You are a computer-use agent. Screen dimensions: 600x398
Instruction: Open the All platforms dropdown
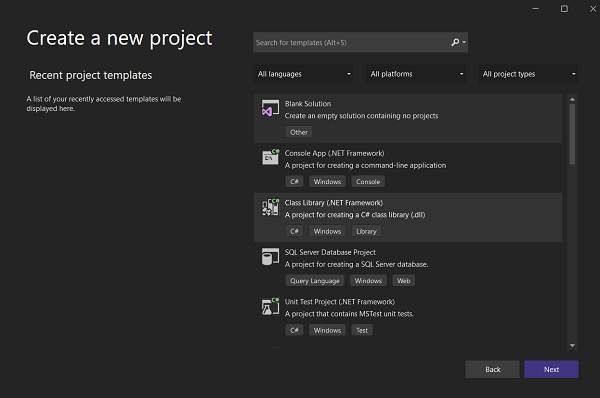coord(416,74)
